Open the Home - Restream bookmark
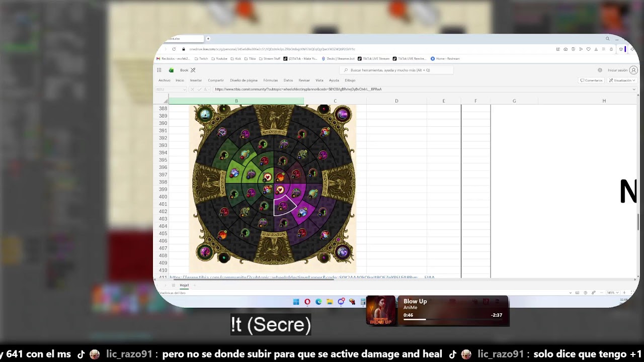 click(445, 59)
